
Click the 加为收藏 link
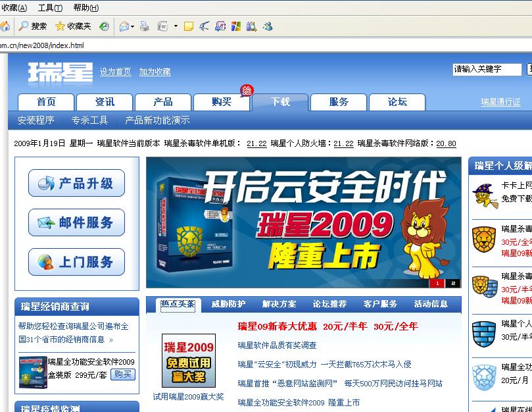pyautogui.click(x=155, y=72)
